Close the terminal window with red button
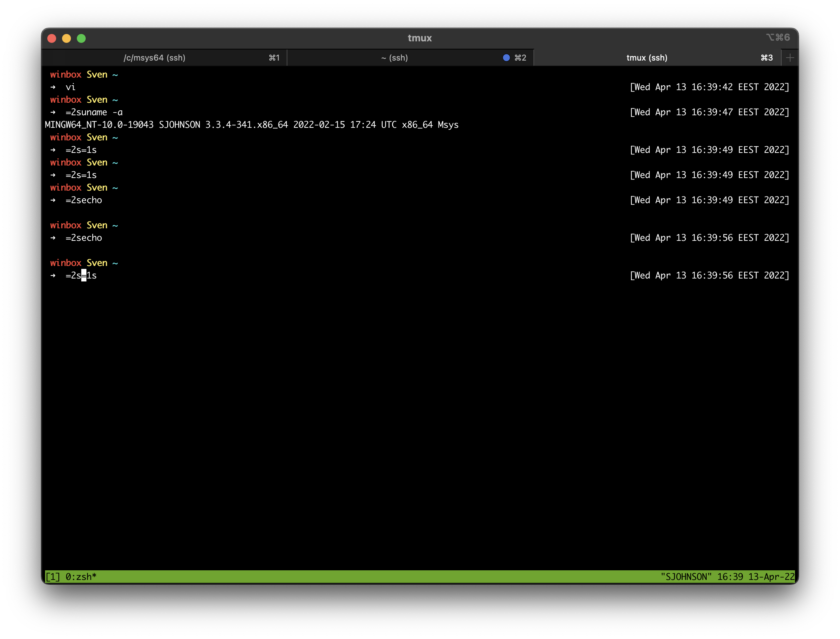Screen dimensions: 840x639 tap(52, 38)
